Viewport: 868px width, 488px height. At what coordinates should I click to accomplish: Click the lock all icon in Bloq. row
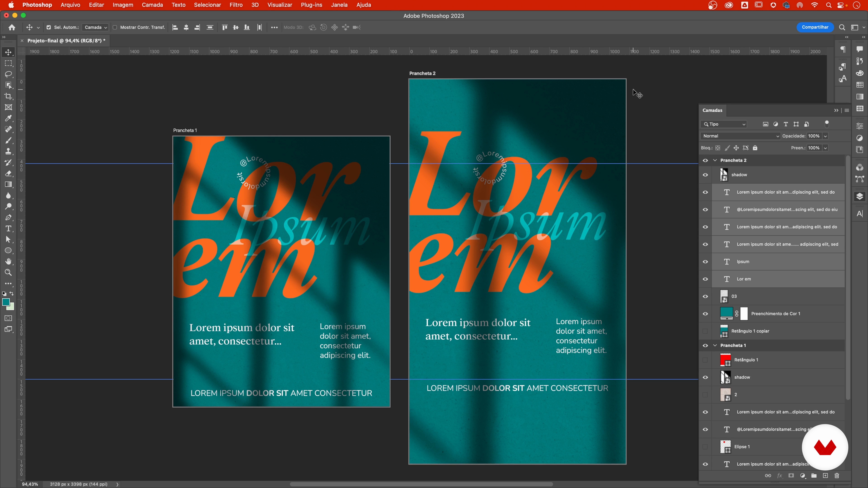(755, 148)
